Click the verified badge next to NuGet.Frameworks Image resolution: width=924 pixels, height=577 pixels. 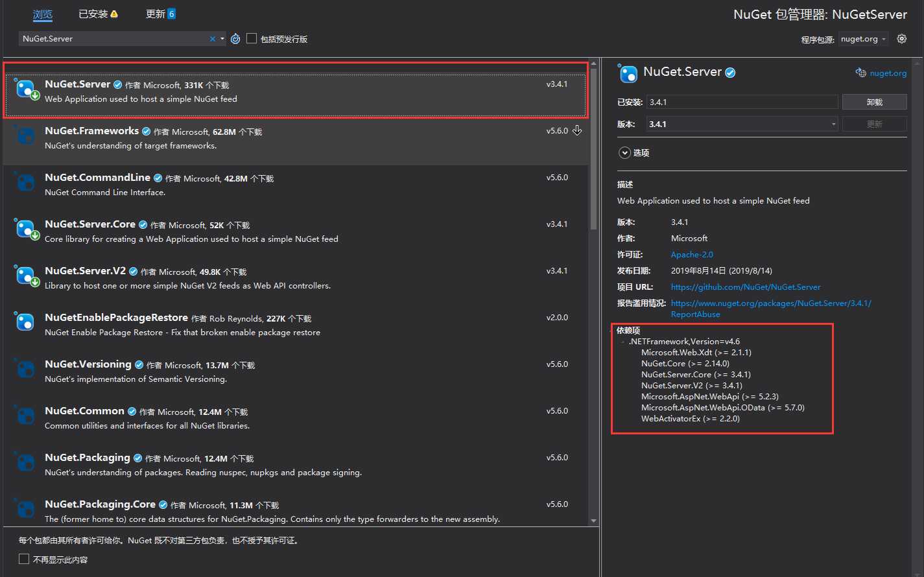click(146, 131)
